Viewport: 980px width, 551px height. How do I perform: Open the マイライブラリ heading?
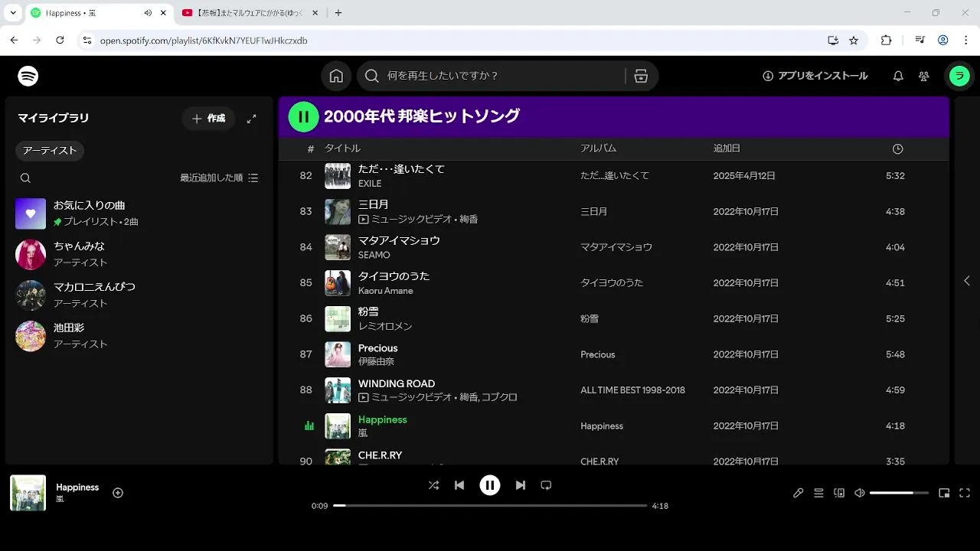pyautogui.click(x=54, y=118)
